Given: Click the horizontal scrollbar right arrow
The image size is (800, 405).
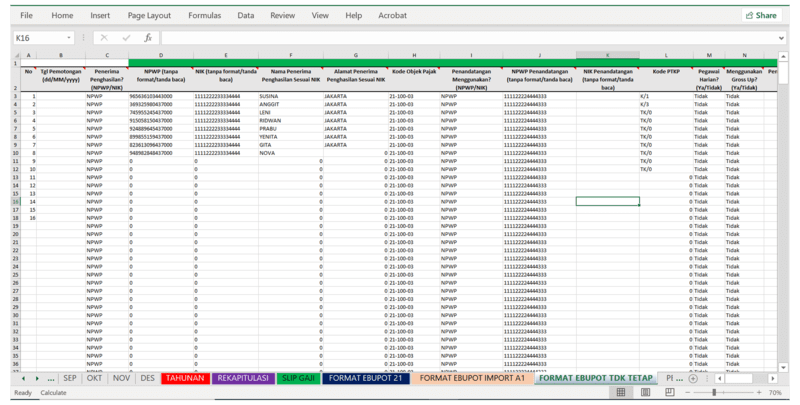Looking at the screenshot, I should pyautogui.click(x=773, y=378).
